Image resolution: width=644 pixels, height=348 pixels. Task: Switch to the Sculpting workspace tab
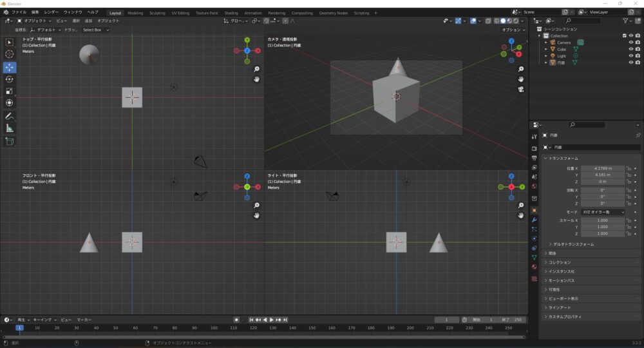click(157, 13)
